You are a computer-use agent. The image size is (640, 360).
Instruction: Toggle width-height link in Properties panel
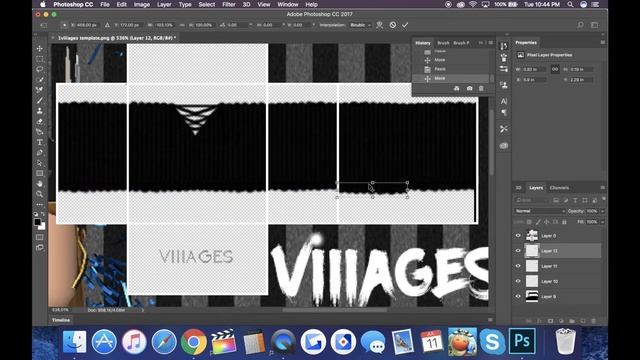(555, 69)
